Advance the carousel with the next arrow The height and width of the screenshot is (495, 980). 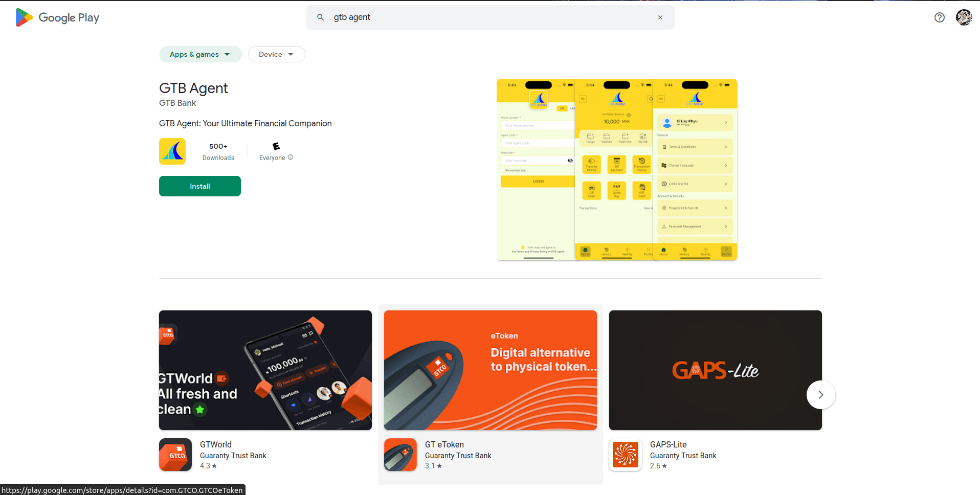(821, 395)
